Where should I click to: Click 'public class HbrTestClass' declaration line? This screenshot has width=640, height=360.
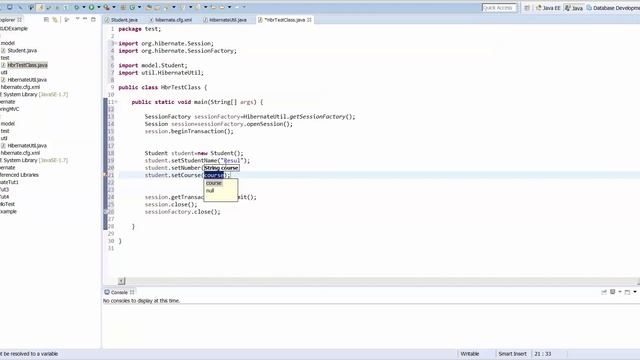coord(163,87)
